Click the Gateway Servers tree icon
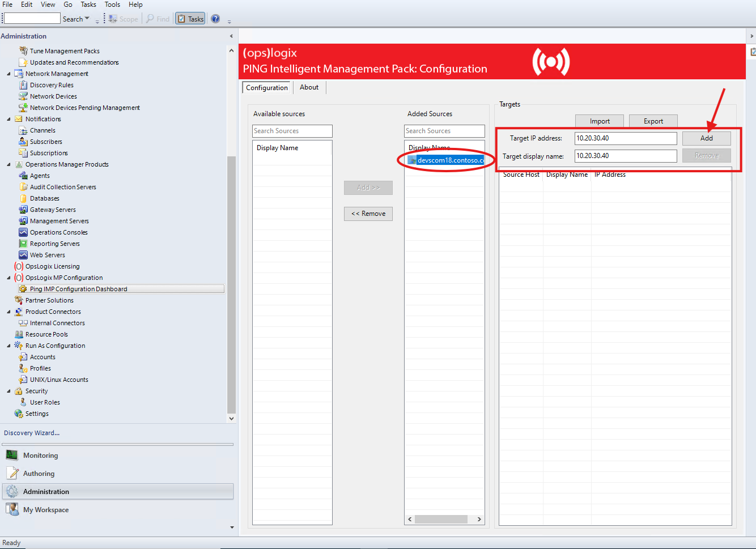 point(23,210)
